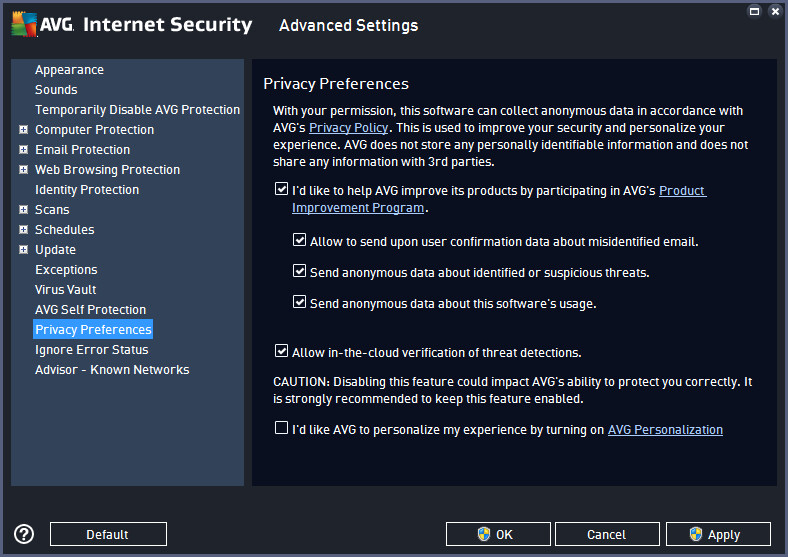Expand the Email Protection section
788x557 pixels.
click(23, 149)
